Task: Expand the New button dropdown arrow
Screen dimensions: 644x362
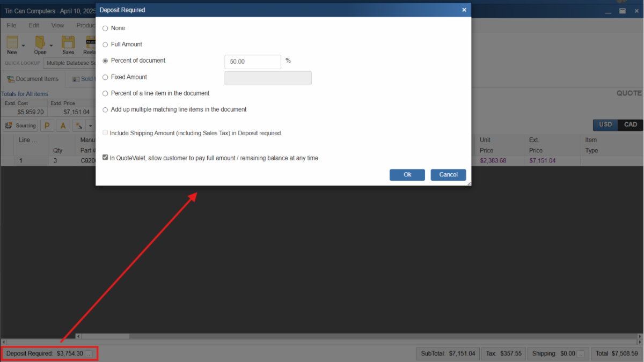Action: [23, 46]
